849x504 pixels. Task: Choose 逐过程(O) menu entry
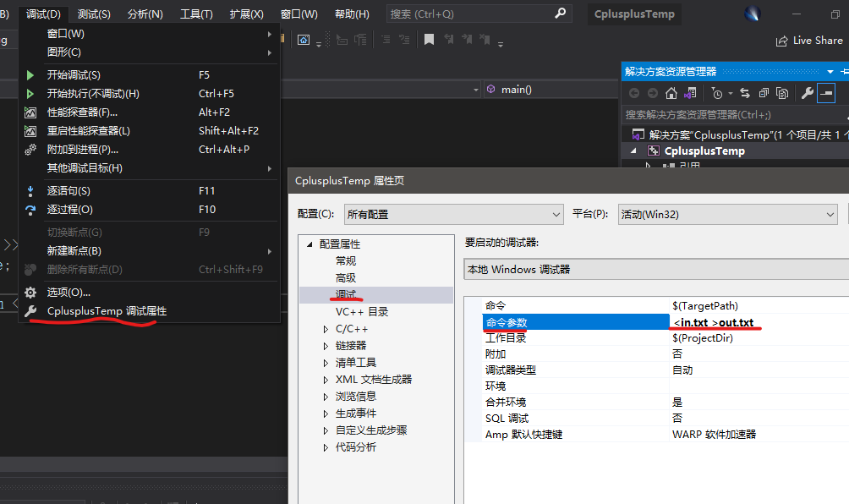tap(150, 209)
